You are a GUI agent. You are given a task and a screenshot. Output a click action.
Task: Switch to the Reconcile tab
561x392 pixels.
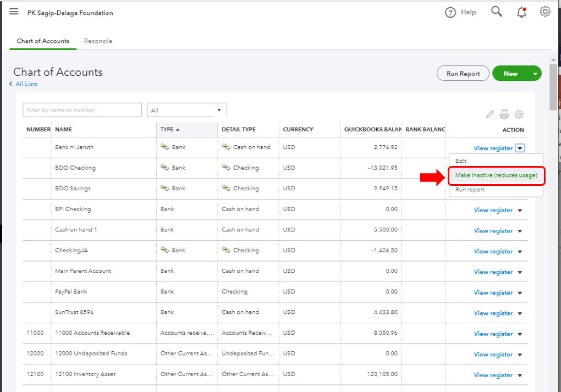pyautogui.click(x=98, y=41)
